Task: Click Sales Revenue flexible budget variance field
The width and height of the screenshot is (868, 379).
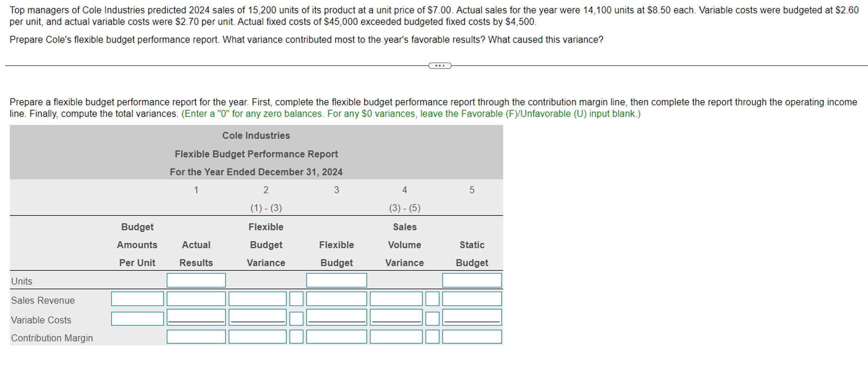Action: click(x=258, y=299)
